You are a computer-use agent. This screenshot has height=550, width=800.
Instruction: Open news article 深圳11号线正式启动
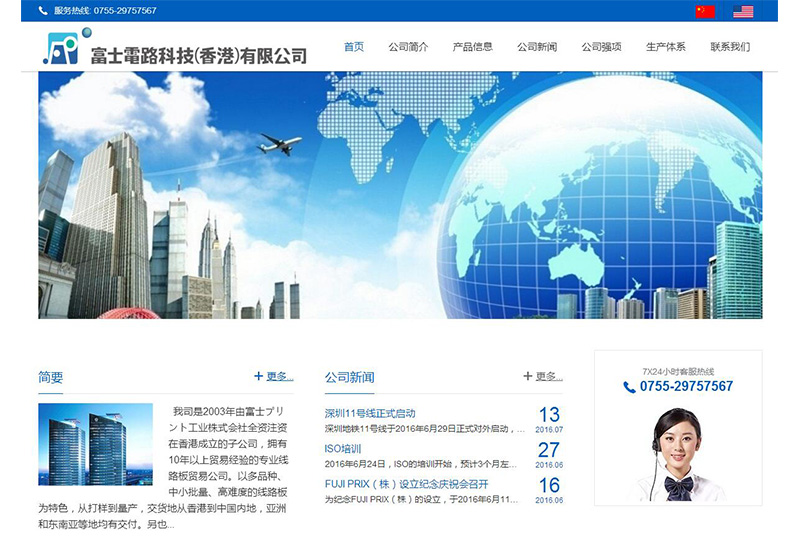[370, 413]
